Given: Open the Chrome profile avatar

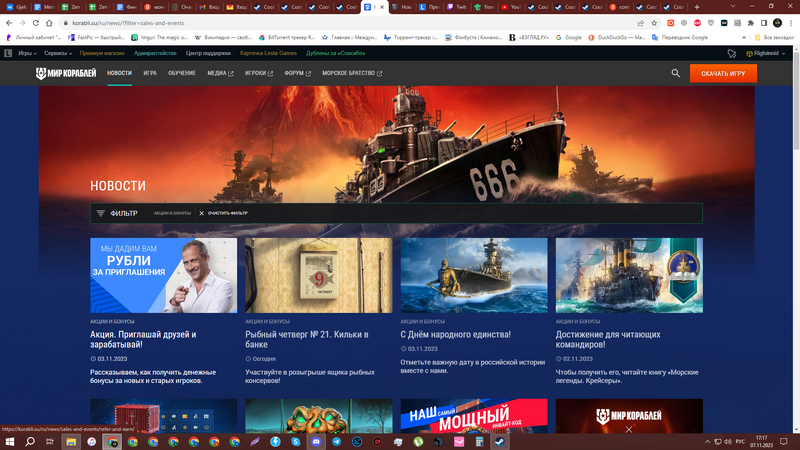Looking at the screenshot, I should [x=778, y=23].
